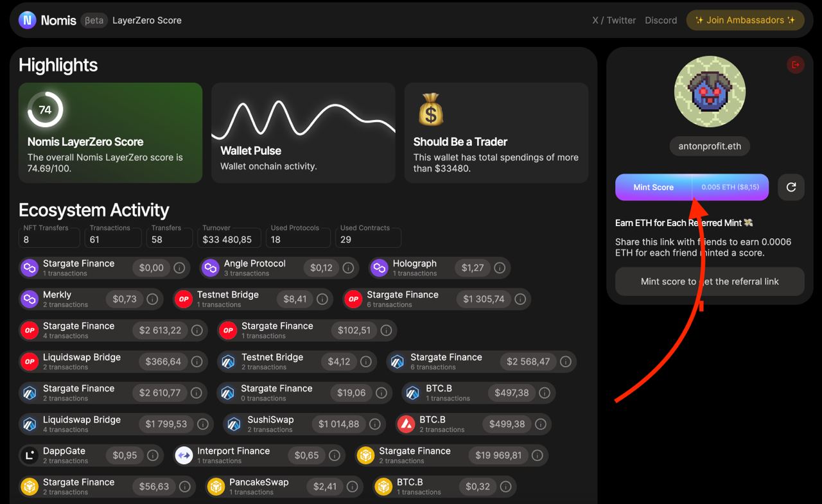Viewport: 822px width, 504px height.
Task: Click info icon for Angle Protocol
Action: click(x=348, y=268)
